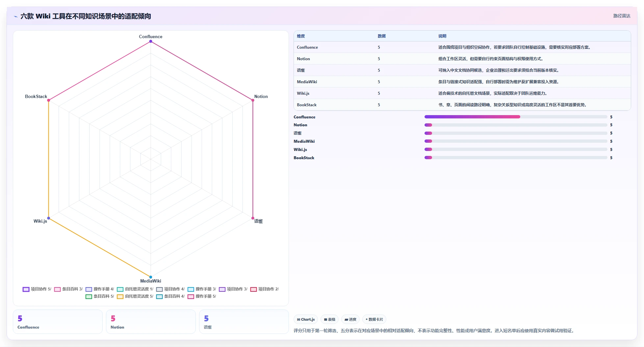
Task: Click the description starting 书、章、页面的阅读路径明确
Action: [x=513, y=105]
